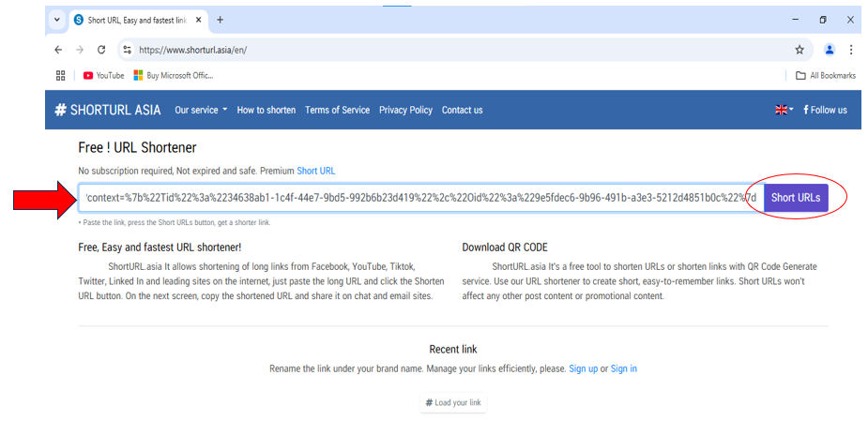Click the Load your link button
Image resolution: width=868 pixels, height=435 pixels.
(453, 403)
